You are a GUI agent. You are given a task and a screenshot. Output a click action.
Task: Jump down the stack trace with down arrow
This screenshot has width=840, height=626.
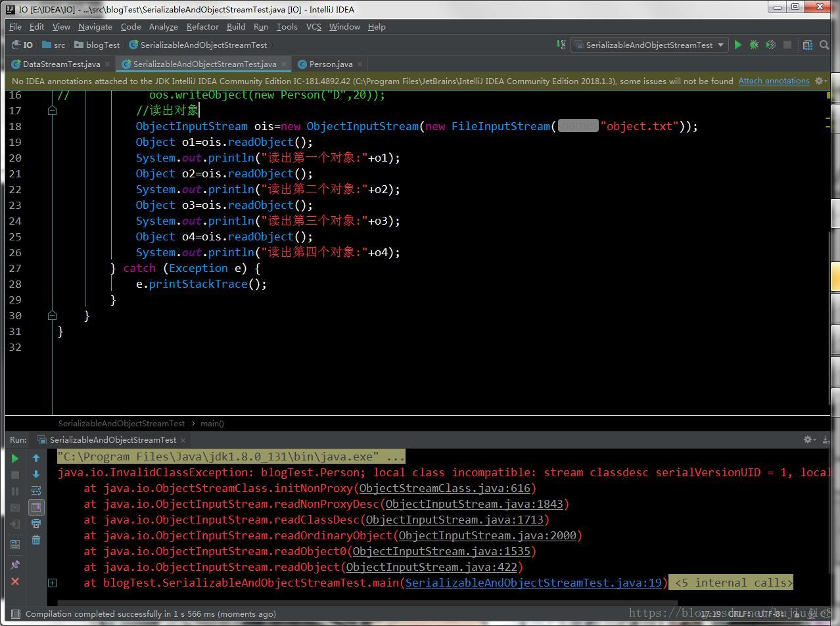coord(36,474)
